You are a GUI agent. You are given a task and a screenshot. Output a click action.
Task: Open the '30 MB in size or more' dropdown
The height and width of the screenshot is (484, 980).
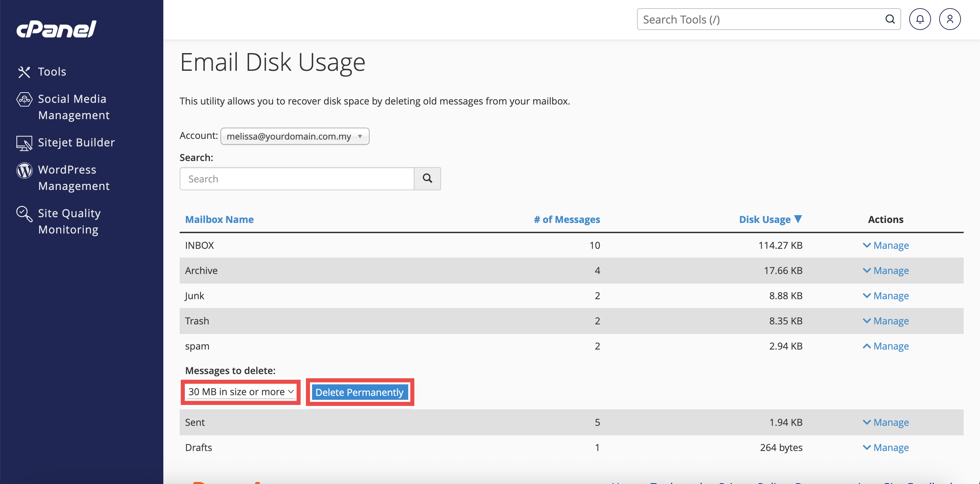tap(241, 391)
